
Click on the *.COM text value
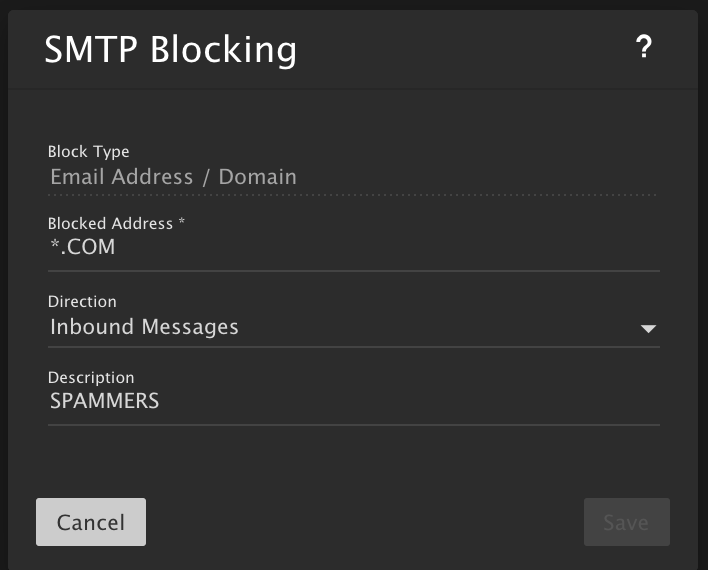click(83, 247)
